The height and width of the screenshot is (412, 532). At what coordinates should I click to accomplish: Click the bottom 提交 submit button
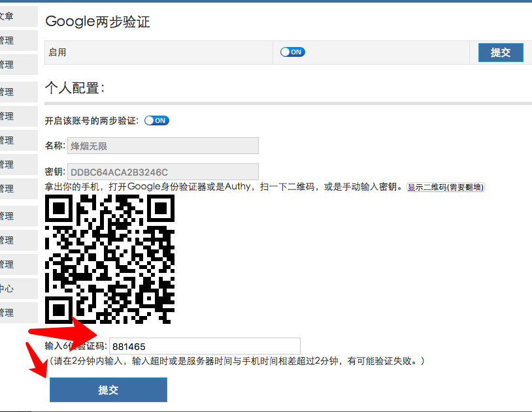tap(108, 389)
